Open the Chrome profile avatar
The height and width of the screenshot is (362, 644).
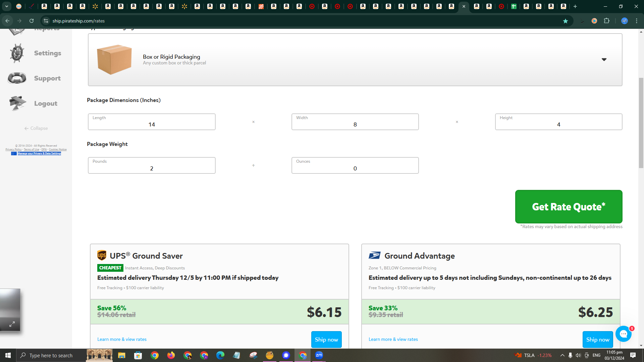pos(625,21)
